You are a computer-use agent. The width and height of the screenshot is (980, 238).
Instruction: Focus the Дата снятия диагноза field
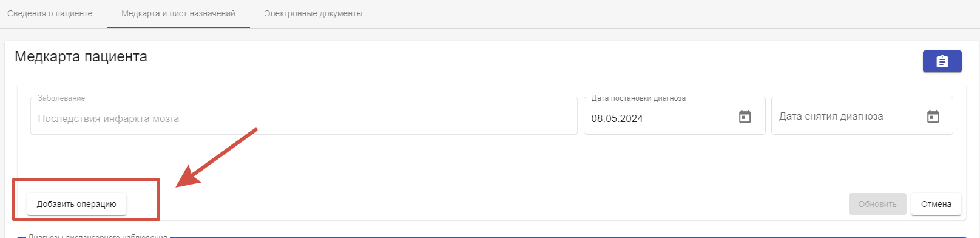862,116
